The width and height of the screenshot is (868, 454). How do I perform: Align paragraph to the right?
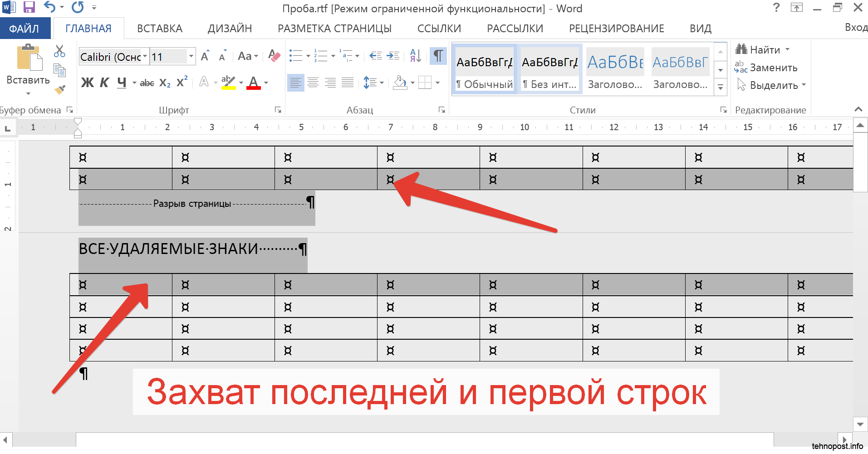330,83
